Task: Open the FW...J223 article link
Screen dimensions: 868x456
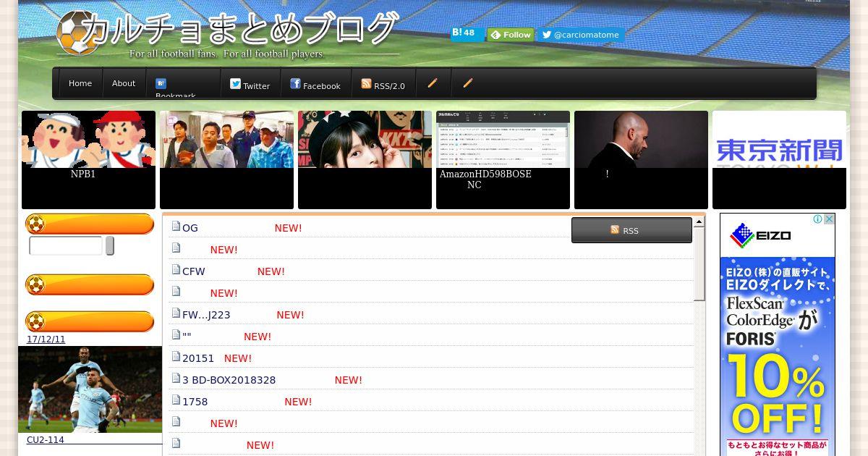Action: tap(206, 315)
